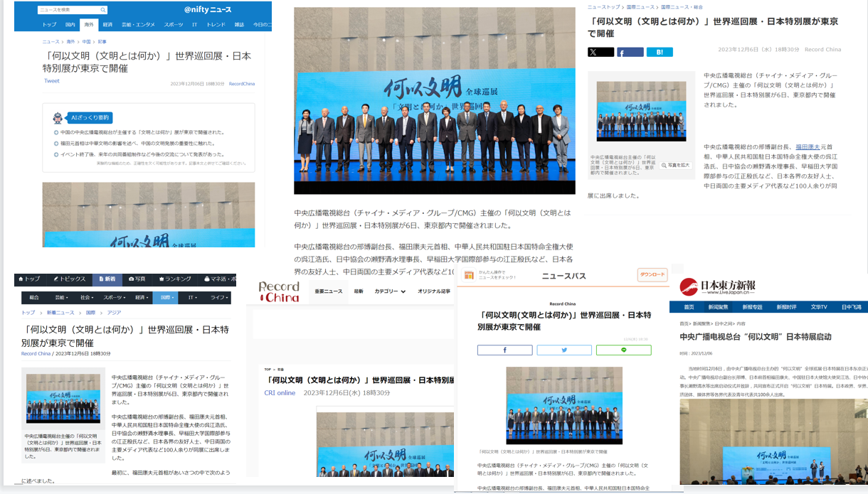Follow the 福田康夫 hyperlink in article
This screenshot has width=868, height=494.
[x=807, y=146]
